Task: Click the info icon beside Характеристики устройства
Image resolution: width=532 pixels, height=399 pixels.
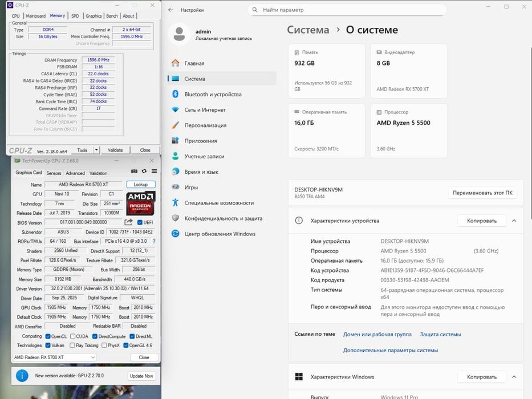Action: [299, 221]
